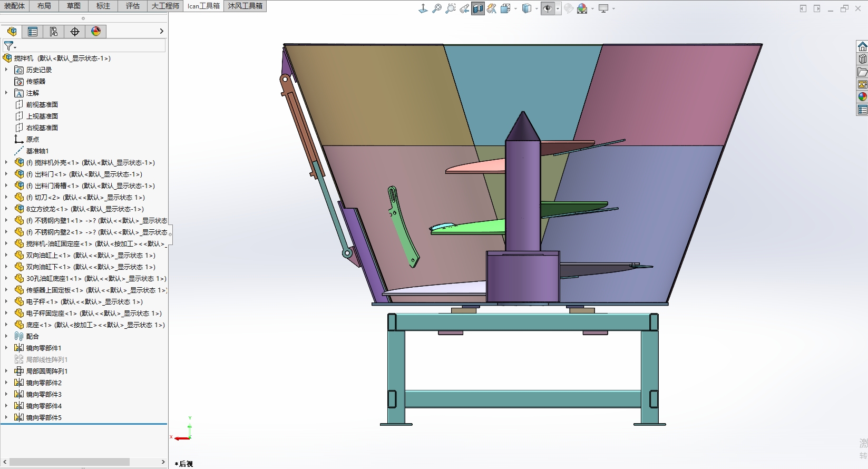
Task: Switch to the 沐风工具箱 tab
Action: coord(245,6)
